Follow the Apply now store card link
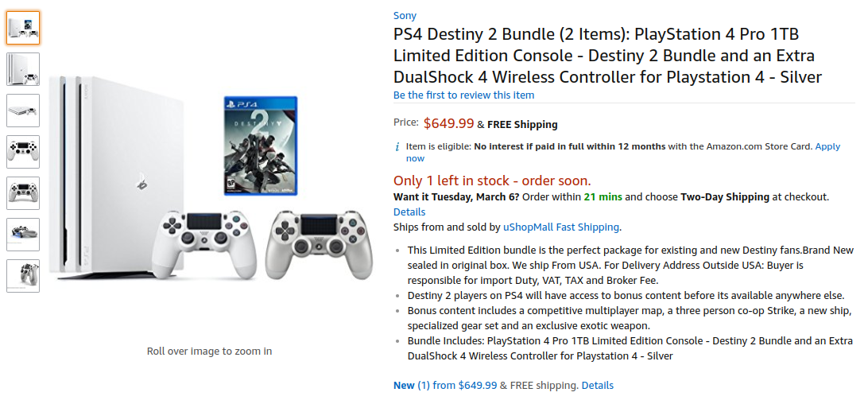The image size is (868, 404). [x=827, y=146]
